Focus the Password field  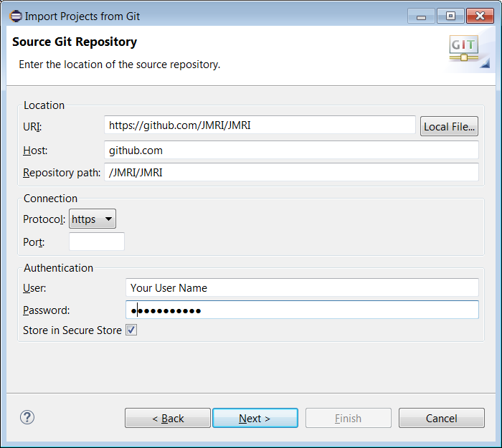(301, 310)
